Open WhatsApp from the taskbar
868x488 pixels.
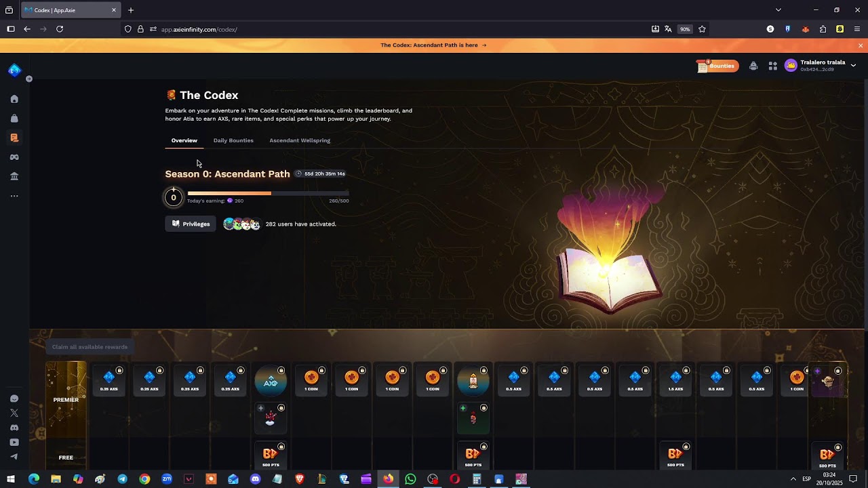point(410,479)
